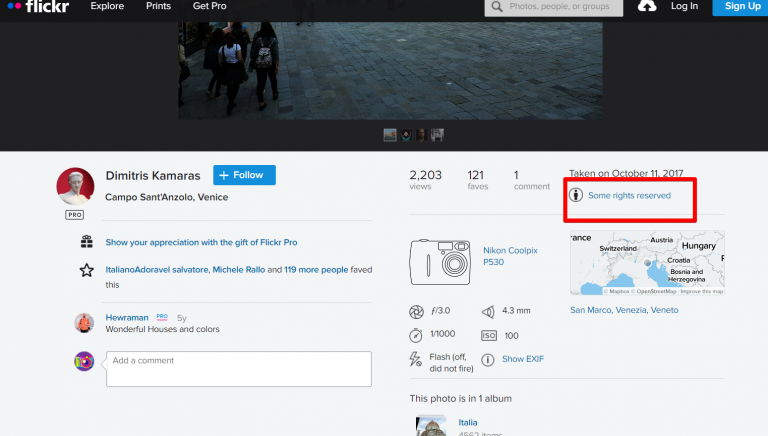Select the first filmstrip thumbnail

(x=390, y=135)
